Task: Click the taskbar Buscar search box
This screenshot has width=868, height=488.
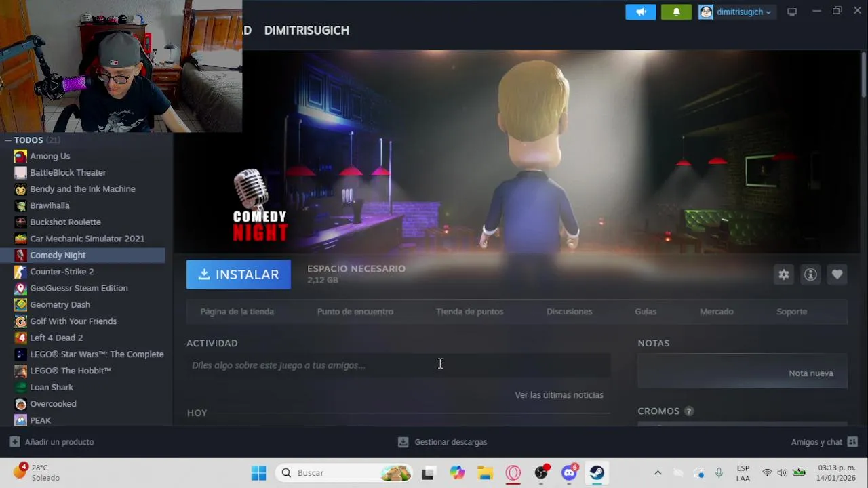Action: pyautogui.click(x=344, y=473)
